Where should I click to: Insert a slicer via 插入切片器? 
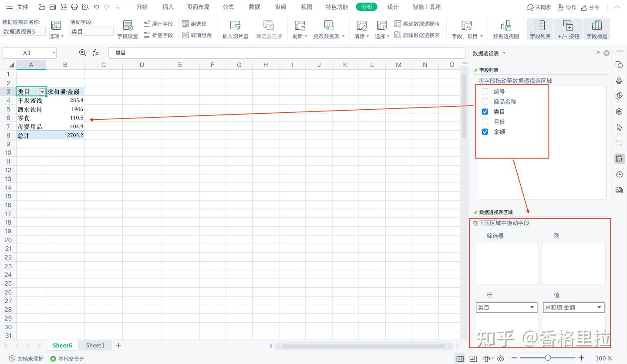point(236,30)
